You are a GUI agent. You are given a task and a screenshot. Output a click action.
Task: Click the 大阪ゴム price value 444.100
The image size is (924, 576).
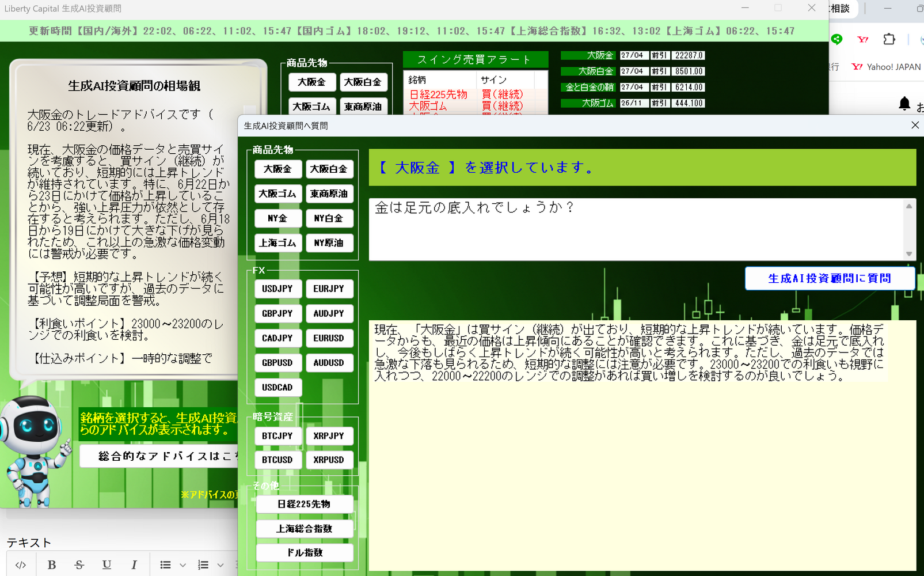[x=689, y=103]
